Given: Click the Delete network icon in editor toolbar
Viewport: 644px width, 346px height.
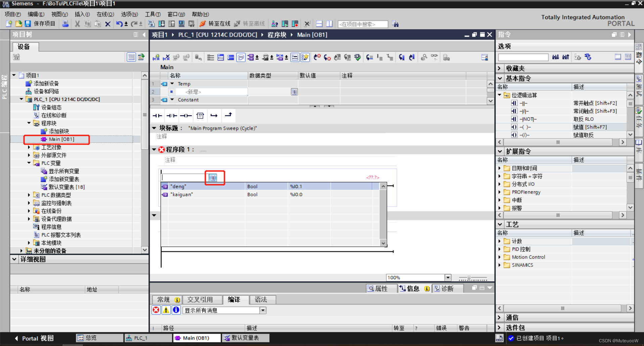Looking at the screenshot, I should click(166, 58).
